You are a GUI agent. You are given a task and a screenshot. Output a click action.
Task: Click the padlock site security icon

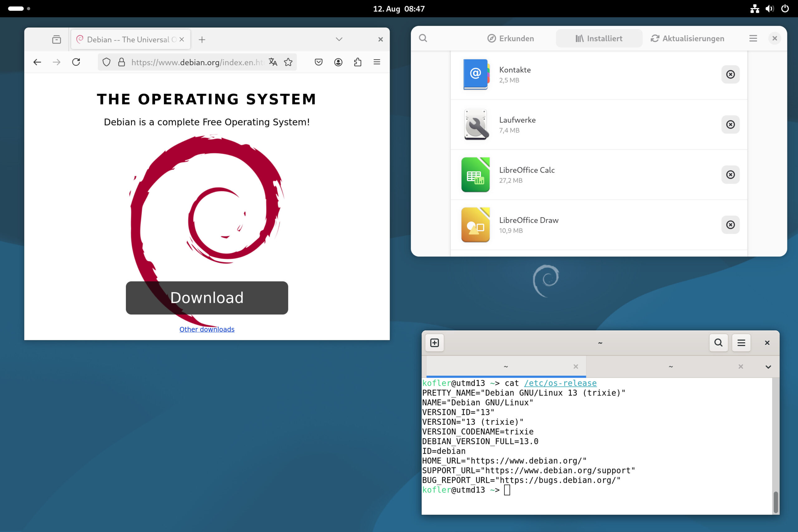pyautogui.click(x=122, y=62)
